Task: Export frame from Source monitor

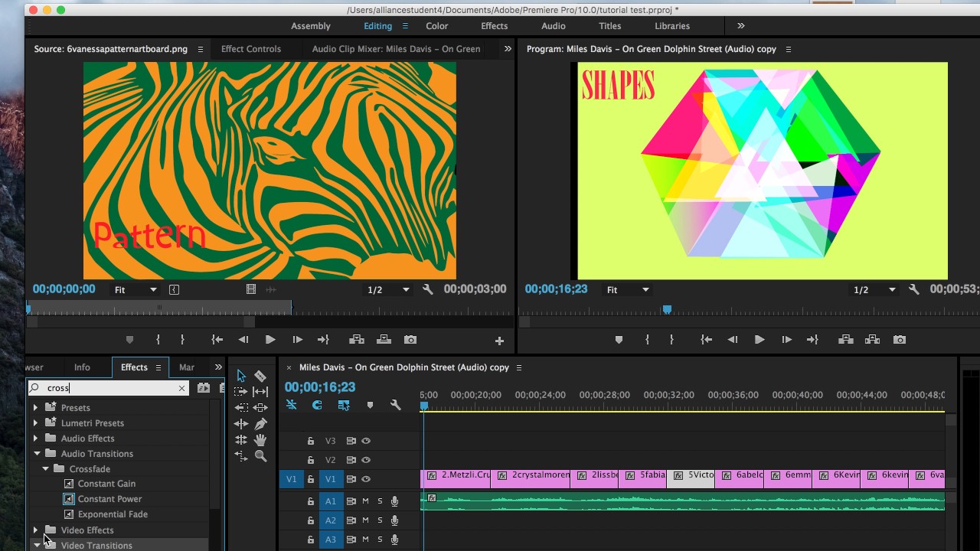Action: (410, 340)
